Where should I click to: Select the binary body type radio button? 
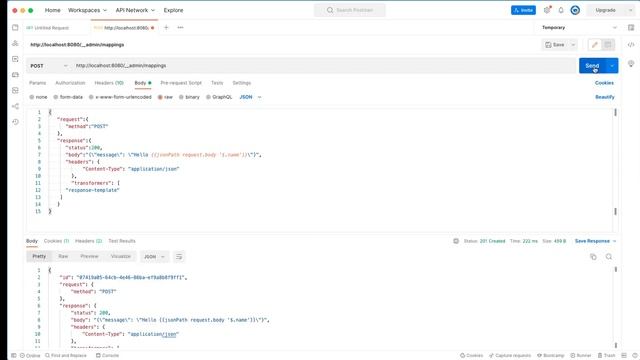[181, 97]
